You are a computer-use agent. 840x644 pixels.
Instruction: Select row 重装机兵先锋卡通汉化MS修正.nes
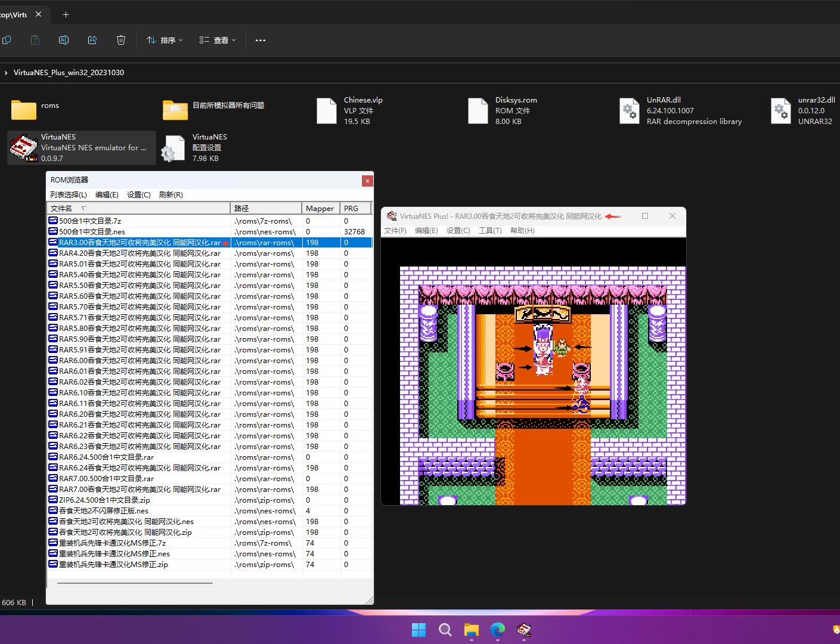click(210, 553)
